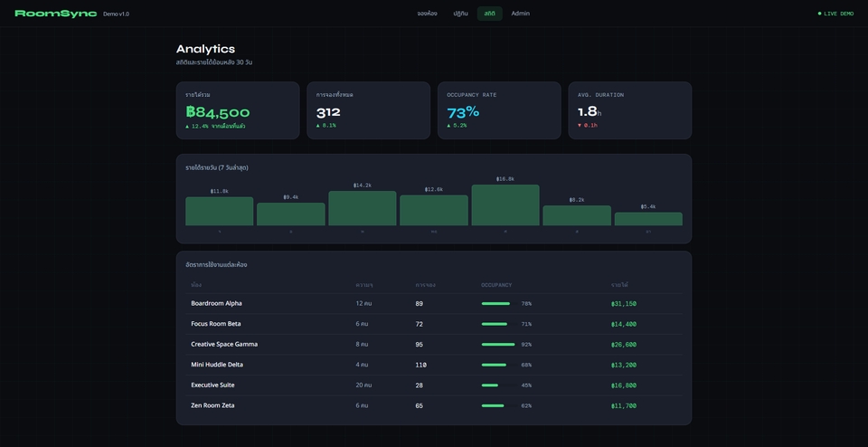This screenshot has height=447, width=868.
Task: Click the 12.4% revenue increase indicator
Action: coord(215,127)
